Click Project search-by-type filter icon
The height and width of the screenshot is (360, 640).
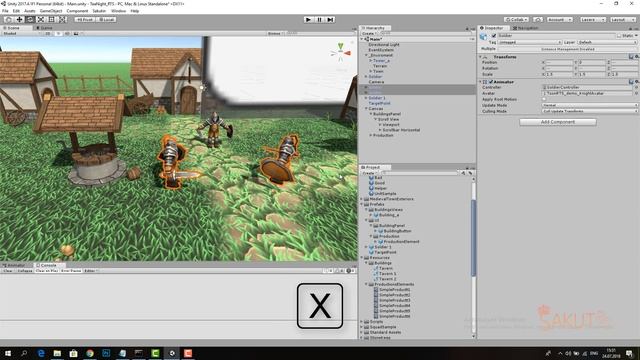tap(463, 173)
